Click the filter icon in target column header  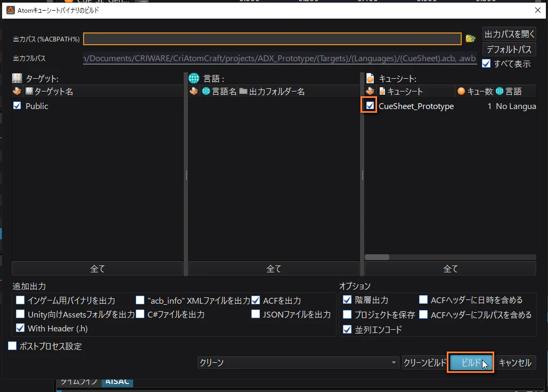click(17, 91)
